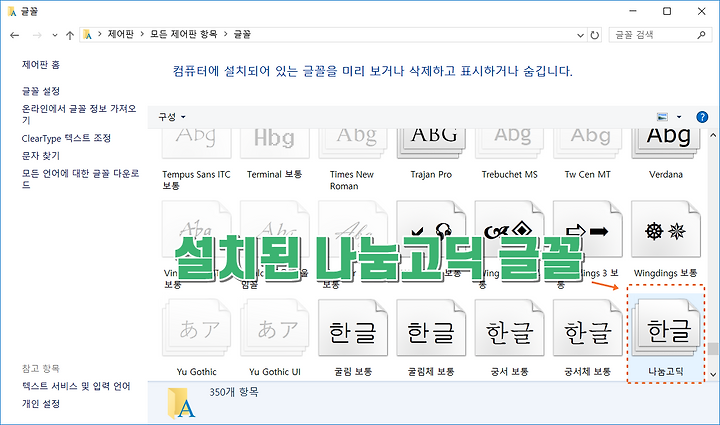Expand the view options arrow
Viewport: 720px width, 425px height.
coord(679,117)
